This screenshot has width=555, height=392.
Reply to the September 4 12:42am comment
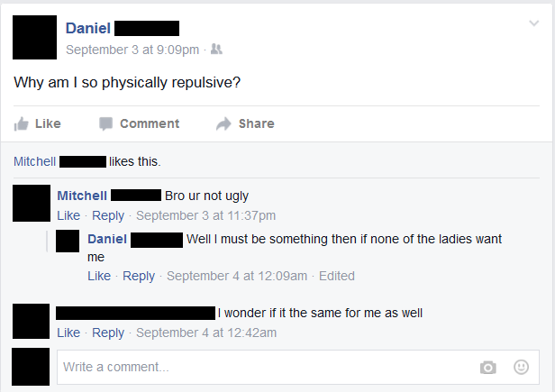point(108,333)
